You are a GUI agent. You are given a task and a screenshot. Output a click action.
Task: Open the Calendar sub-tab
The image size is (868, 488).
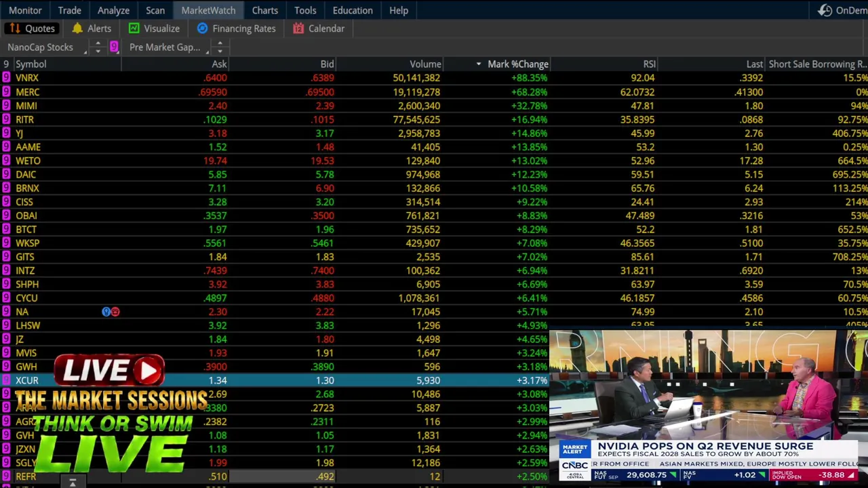[319, 28]
